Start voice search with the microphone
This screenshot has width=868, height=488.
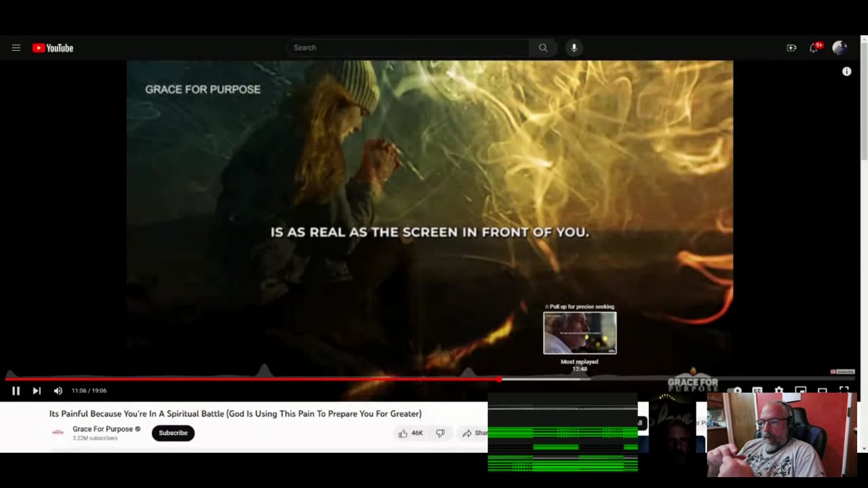coord(574,47)
